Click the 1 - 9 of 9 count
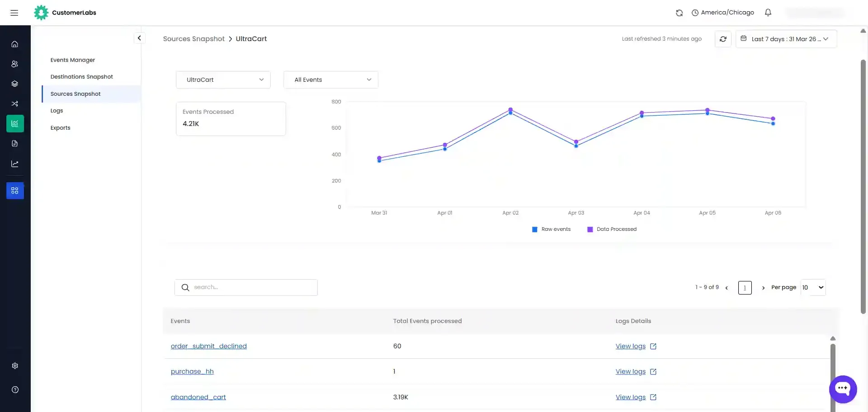Screen dimensions: 868x412 [x=707, y=287]
